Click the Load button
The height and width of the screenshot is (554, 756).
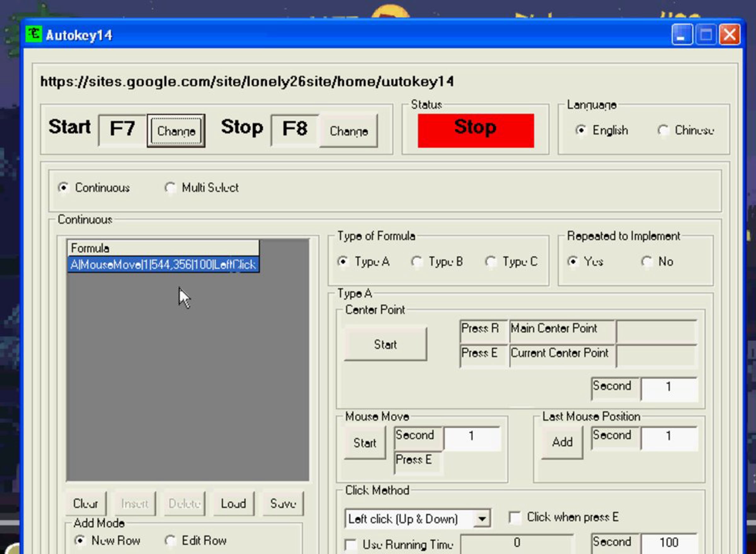(234, 504)
